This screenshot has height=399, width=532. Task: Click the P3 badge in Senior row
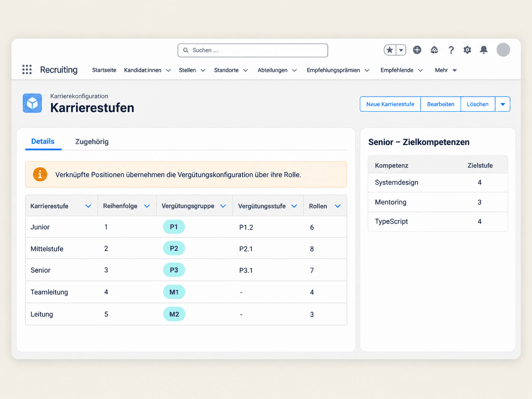[174, 270]
